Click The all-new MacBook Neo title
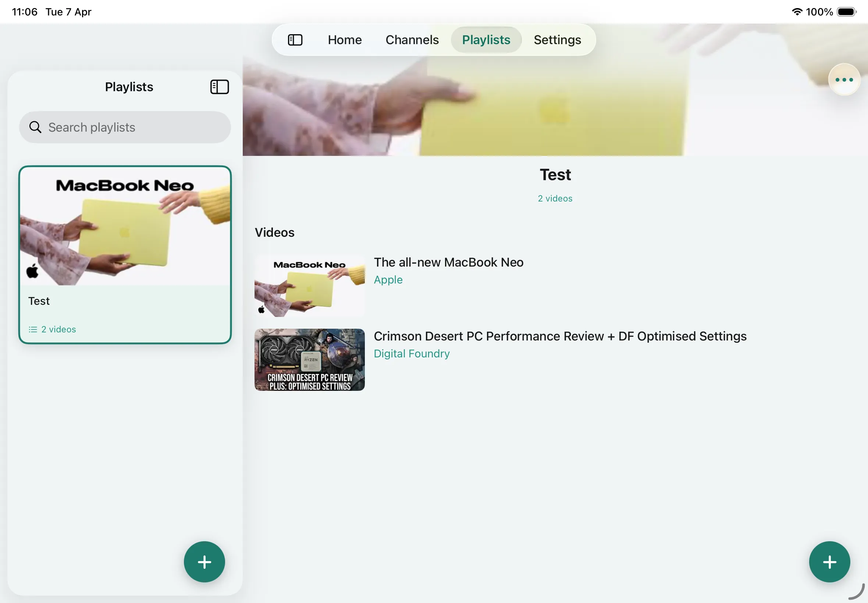868x603 pixels. (449, 262)
